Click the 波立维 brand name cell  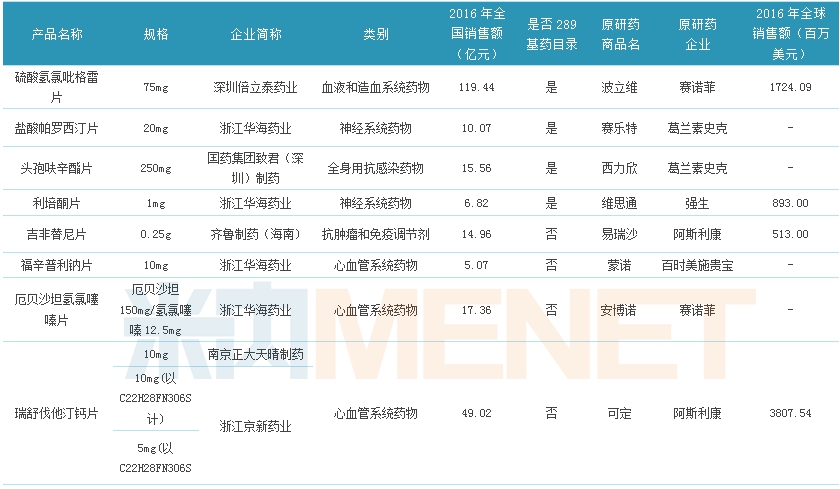(x=620, y=87)
